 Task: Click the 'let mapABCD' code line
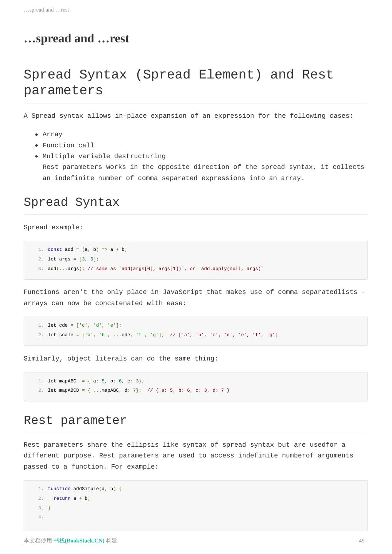coord(138,390)
